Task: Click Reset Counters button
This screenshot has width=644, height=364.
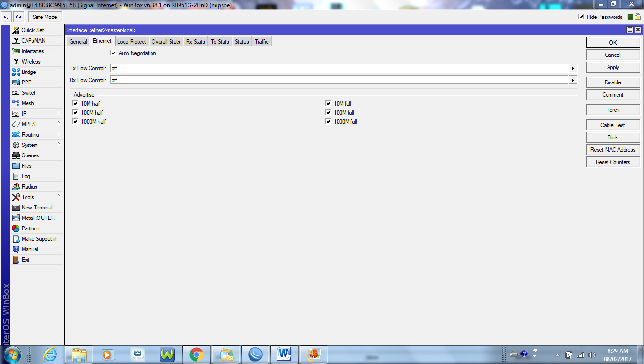Action: 613,162
